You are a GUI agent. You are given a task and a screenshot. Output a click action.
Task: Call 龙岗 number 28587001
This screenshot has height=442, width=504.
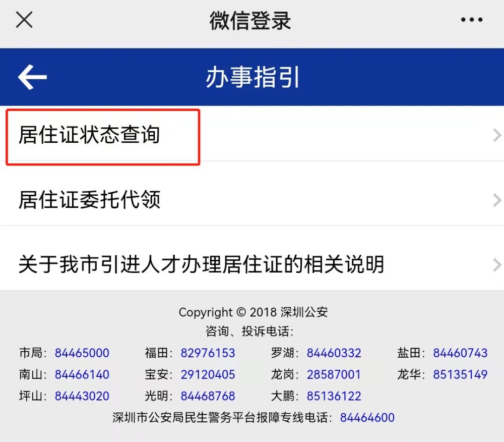coord(334,374)
